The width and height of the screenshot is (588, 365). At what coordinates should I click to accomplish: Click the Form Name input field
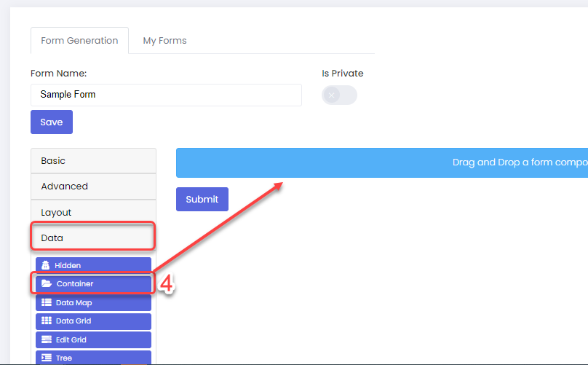coord(166,95)
